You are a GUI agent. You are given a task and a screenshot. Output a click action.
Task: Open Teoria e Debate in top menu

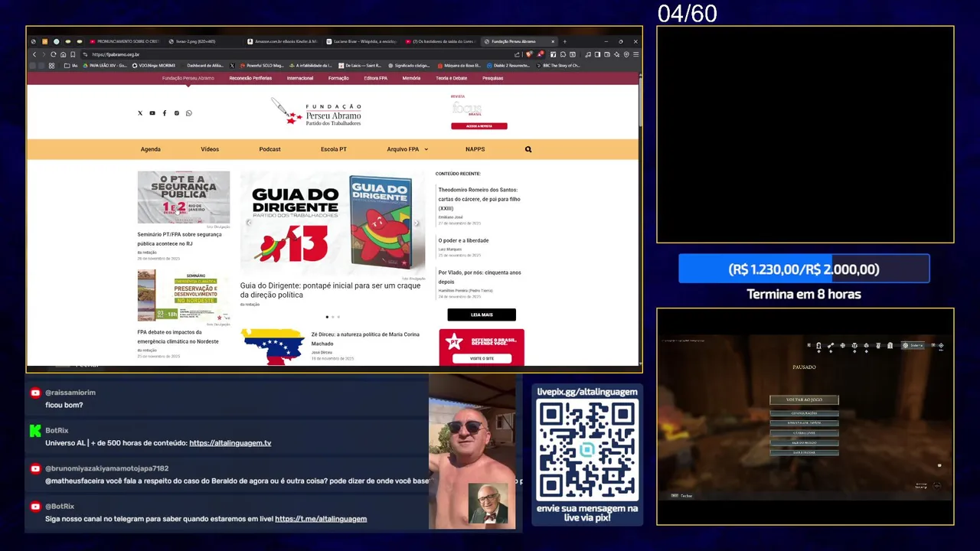pos(451,78)
